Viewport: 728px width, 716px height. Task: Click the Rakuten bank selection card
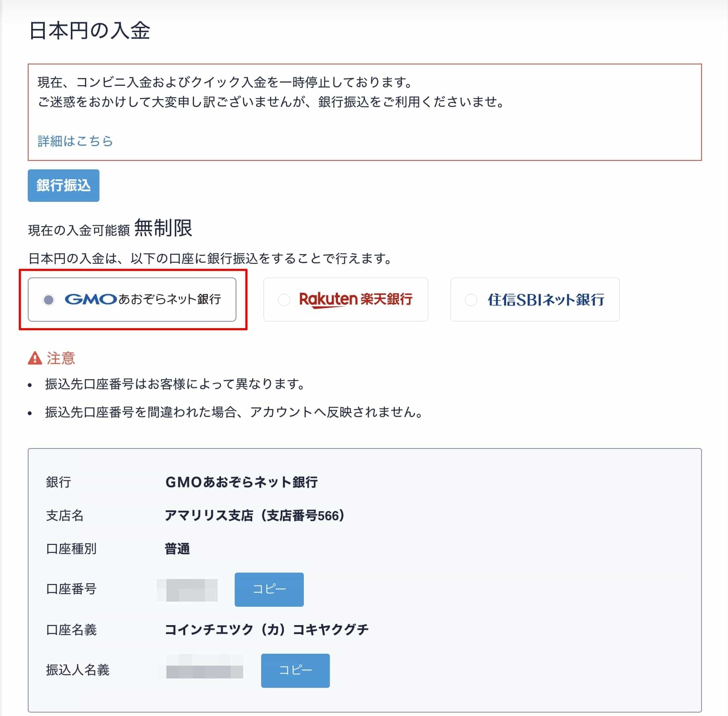[x=346, y=299]
